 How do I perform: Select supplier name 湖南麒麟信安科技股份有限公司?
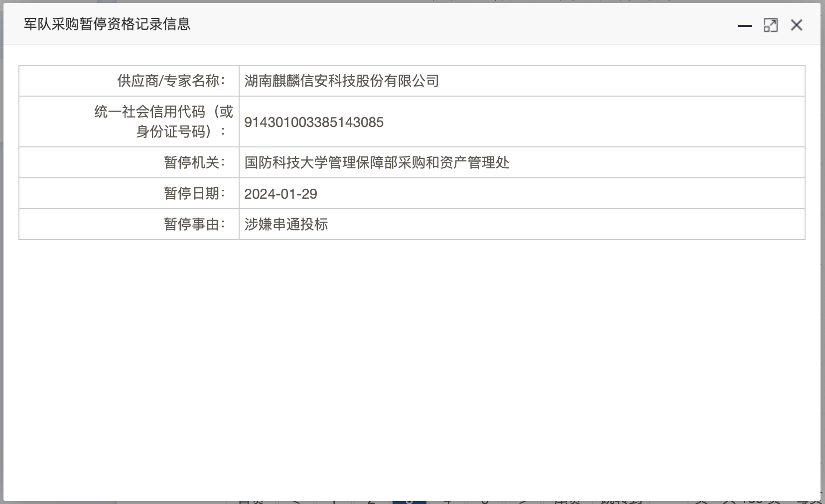[x=342, y=81]
